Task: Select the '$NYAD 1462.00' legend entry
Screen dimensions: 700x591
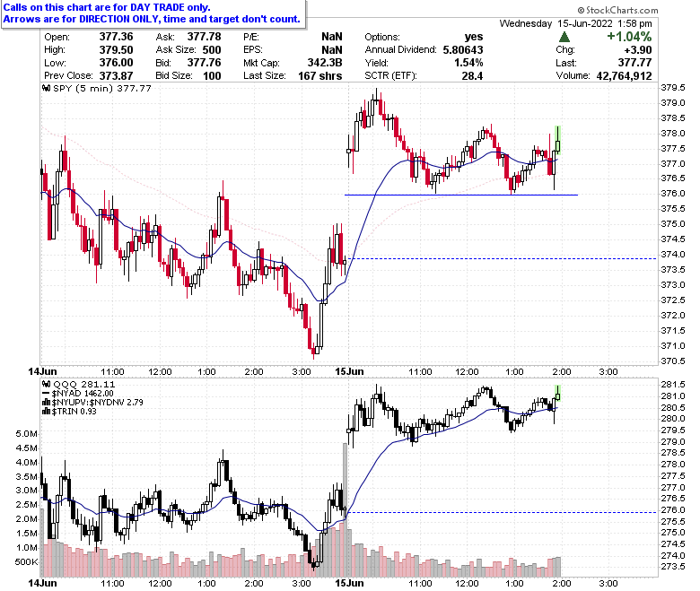Action: pos(83,394)
